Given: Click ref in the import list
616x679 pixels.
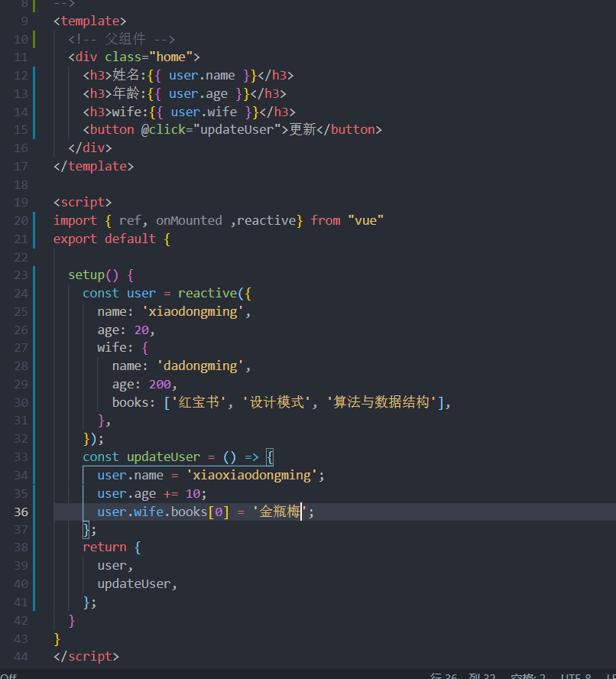Looking at the screenshot, I should (x=130, y=221).
